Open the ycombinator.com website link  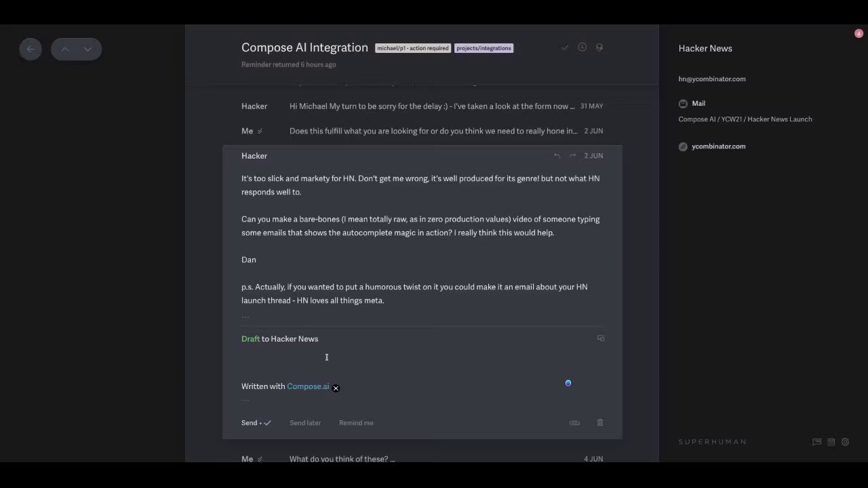[719, 146]
